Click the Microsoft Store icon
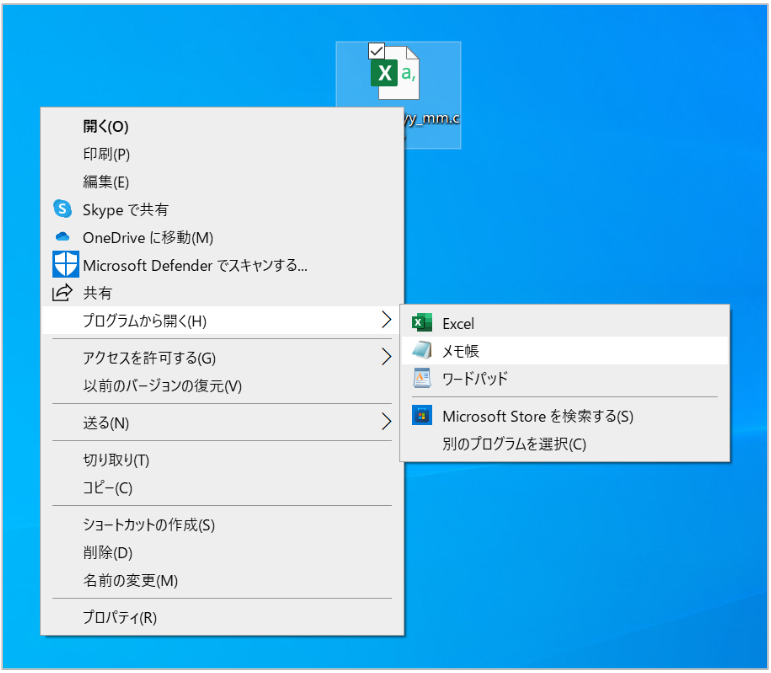This screenshot has height=673, width=771. (422, 416)
